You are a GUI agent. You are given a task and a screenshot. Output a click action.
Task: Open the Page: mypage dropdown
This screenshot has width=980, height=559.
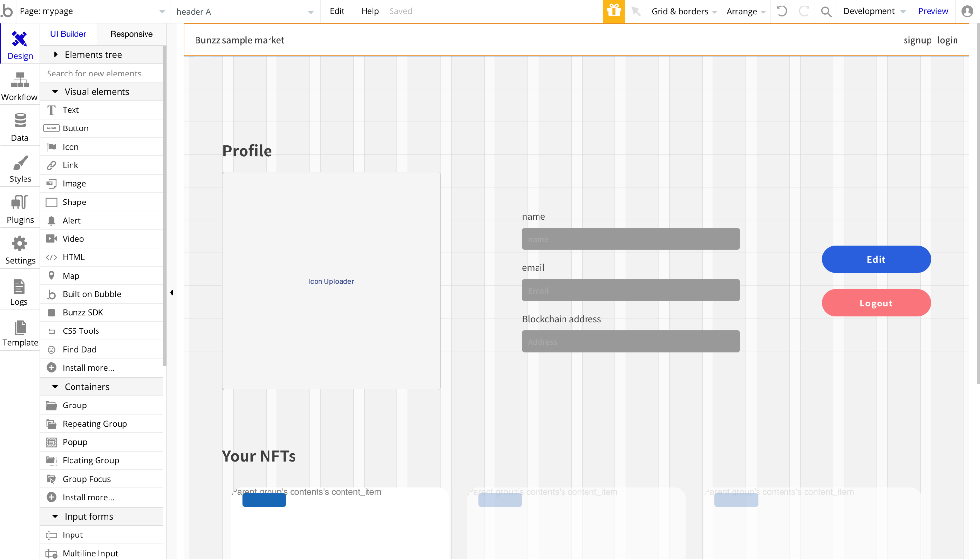pos(92,11)
